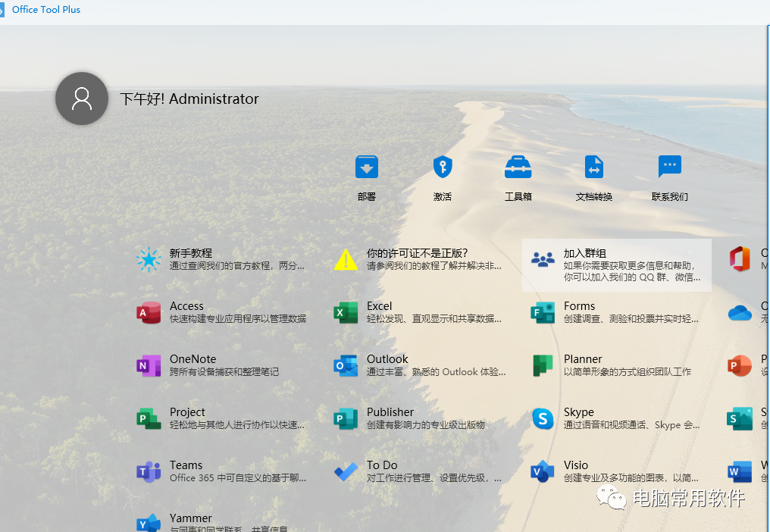The image size is (770, 532).
Task: Open the Forms app tile
Action: [617, 312]
